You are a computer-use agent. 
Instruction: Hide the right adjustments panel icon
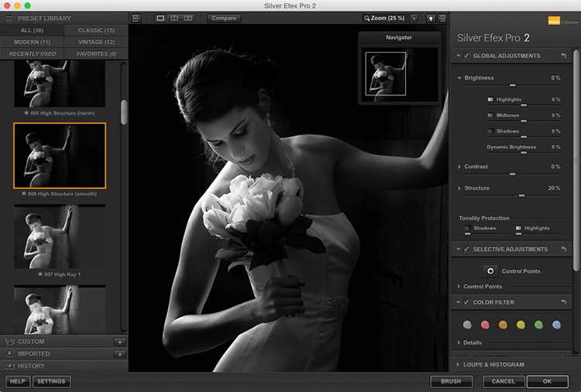442,18
